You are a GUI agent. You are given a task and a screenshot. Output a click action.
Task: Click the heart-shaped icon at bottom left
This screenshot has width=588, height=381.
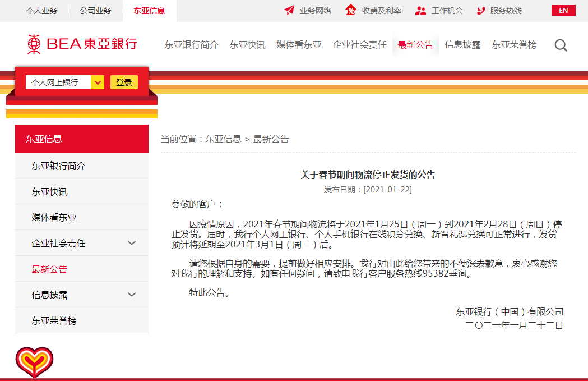coord(35,362)
